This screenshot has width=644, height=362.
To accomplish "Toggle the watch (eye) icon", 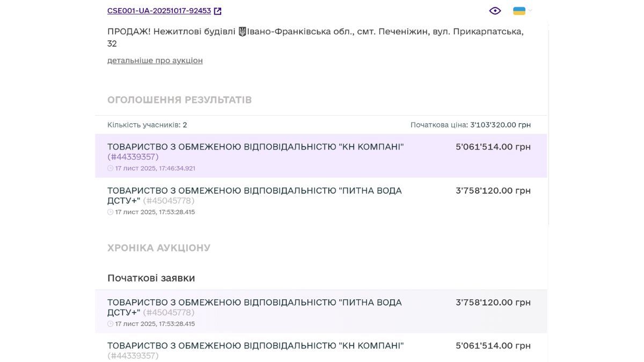I will click(x=494, y=10).
